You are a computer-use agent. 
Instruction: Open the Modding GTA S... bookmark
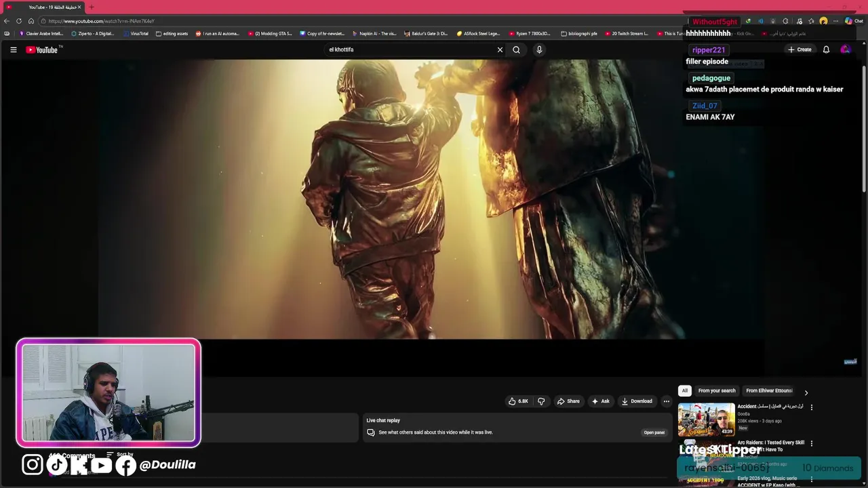(x=271, y=33)
